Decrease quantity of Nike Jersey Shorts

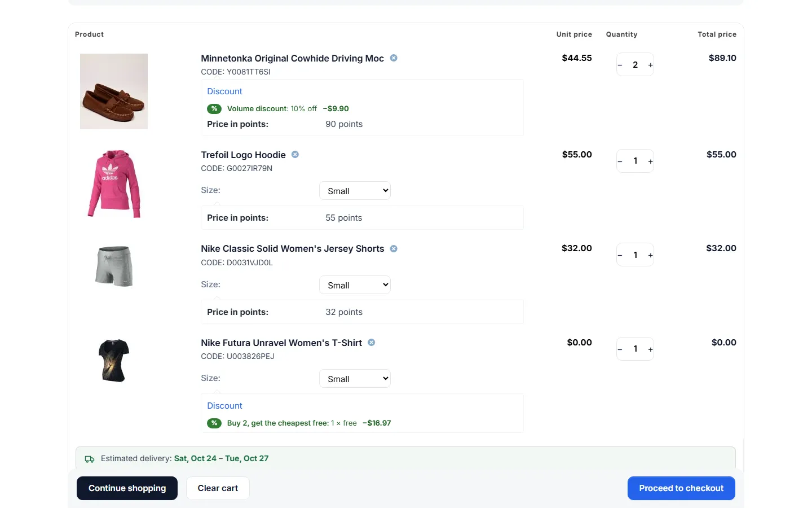620,255
